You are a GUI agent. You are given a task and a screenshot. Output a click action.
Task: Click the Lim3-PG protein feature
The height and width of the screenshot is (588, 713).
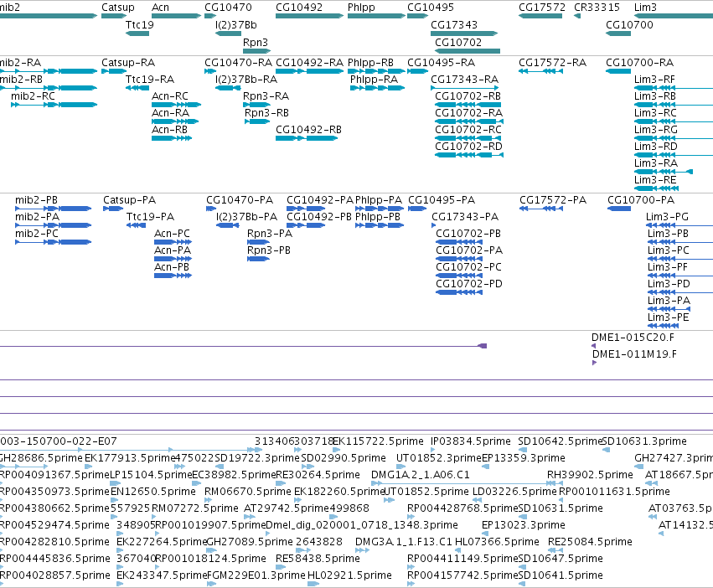pos(679,225)
